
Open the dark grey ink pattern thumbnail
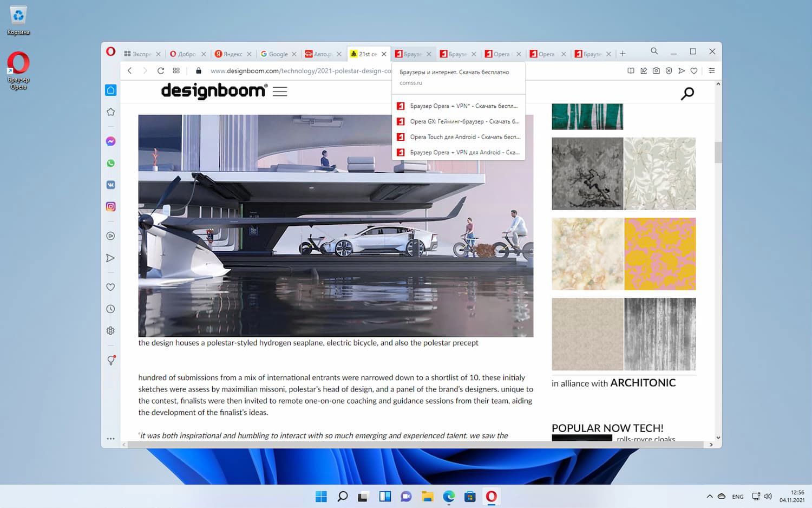(587, 174)
